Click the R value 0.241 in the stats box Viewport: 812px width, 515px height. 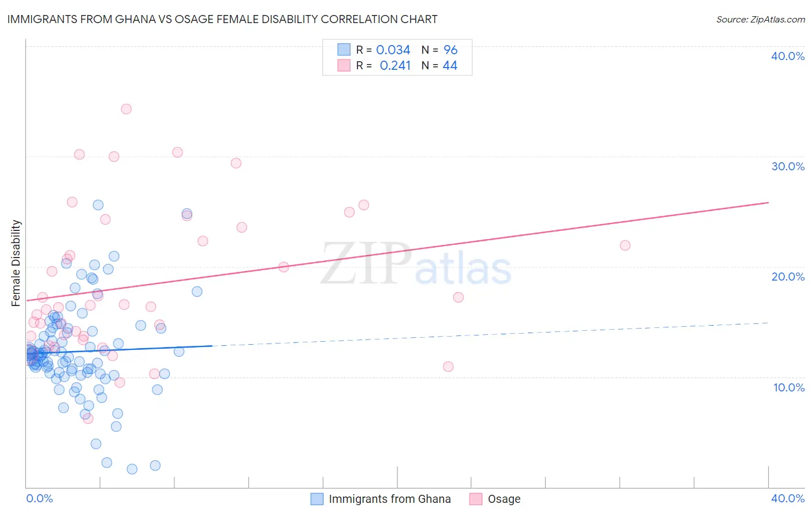[396, 65]
